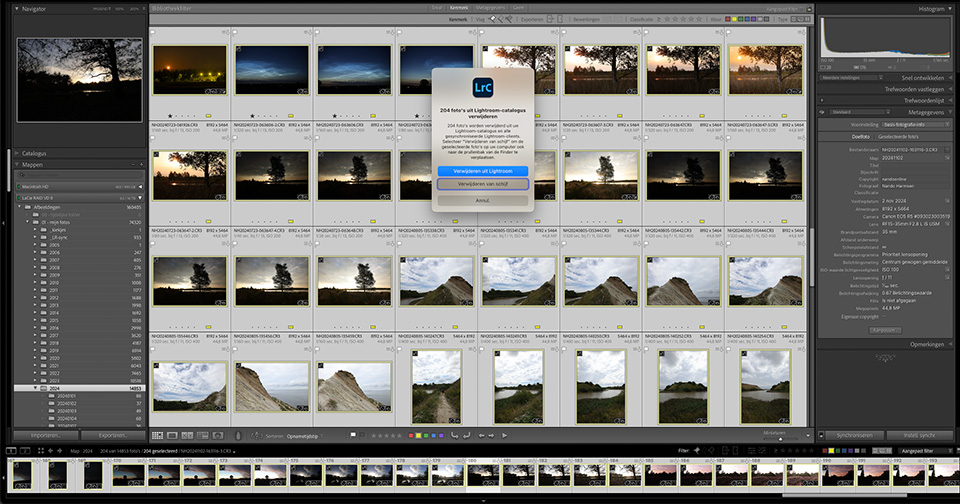
Task: Open Sorteren Opnametijdstip dropdown
Action: [x=306, y=436]
